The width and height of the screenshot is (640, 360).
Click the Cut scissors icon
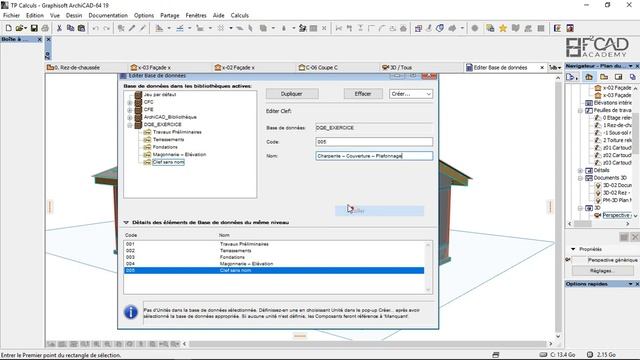pyautogui.click(x=59, y=28)
